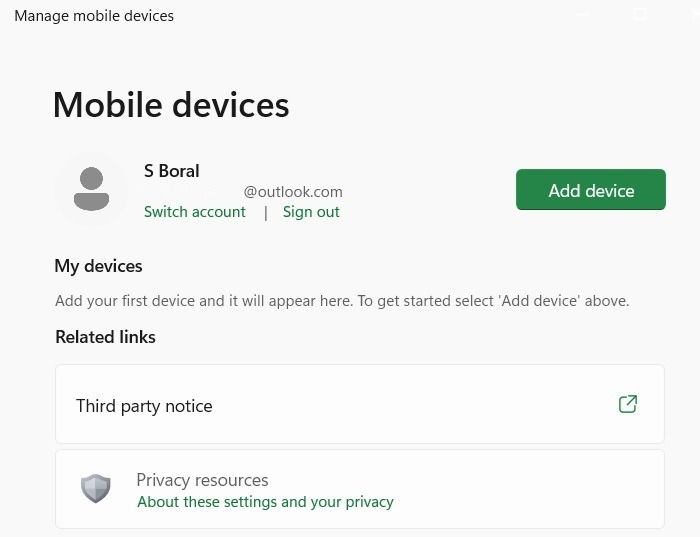Screen dimensions: 700x537
Task: Open About these settings and your privacy
Action: [x=265, y=502]
